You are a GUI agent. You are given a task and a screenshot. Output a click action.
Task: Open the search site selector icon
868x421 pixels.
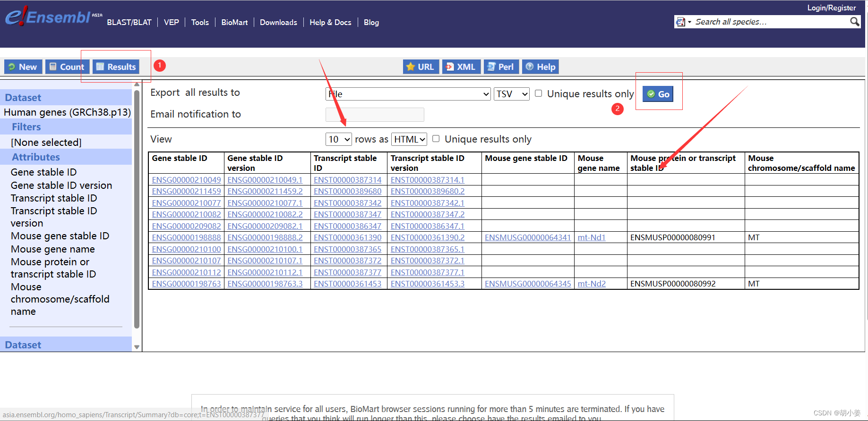pyautogui.click(x=683, y=22)
